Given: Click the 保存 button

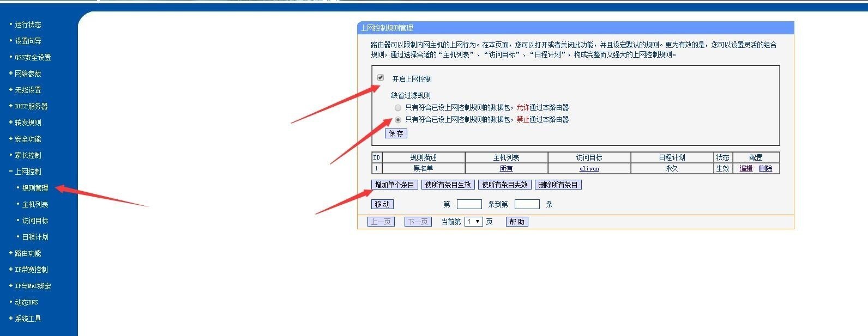Looking at the screenshot, I should coord(396,133).
